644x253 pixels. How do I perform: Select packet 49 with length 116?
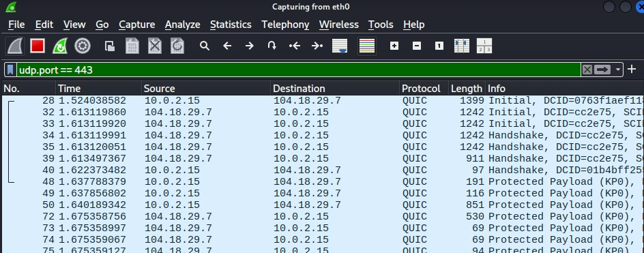323,193
